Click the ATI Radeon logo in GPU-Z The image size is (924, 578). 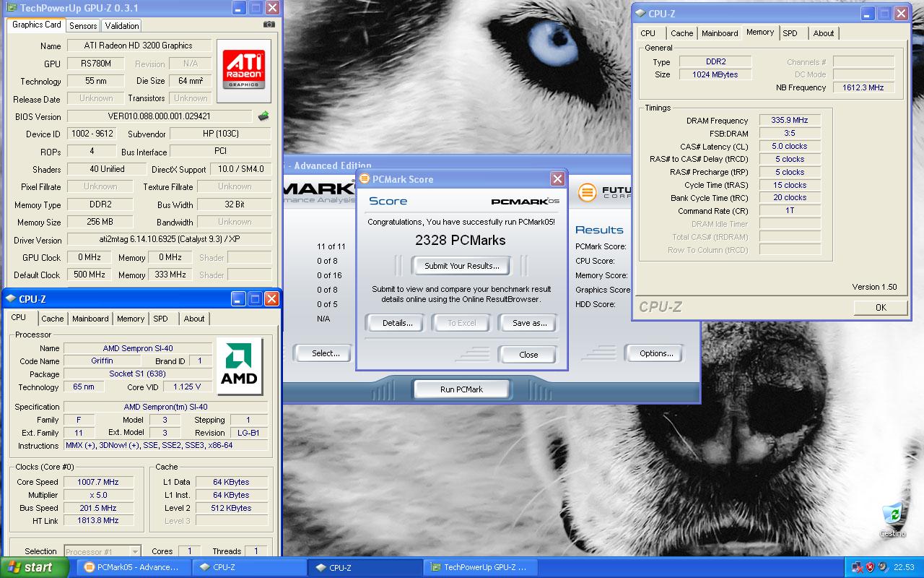coord(244,70)
